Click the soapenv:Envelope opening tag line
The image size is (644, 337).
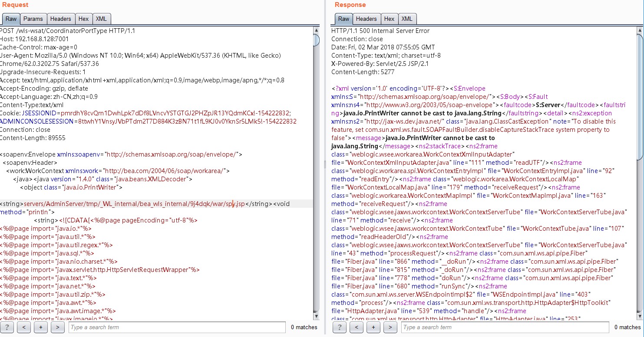tap(121, 154)
